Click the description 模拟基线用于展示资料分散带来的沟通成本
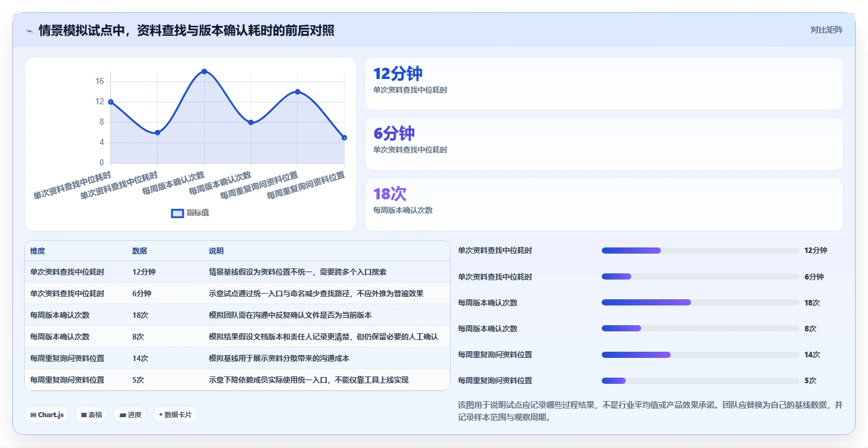The image size is (868, 448). 279,359
